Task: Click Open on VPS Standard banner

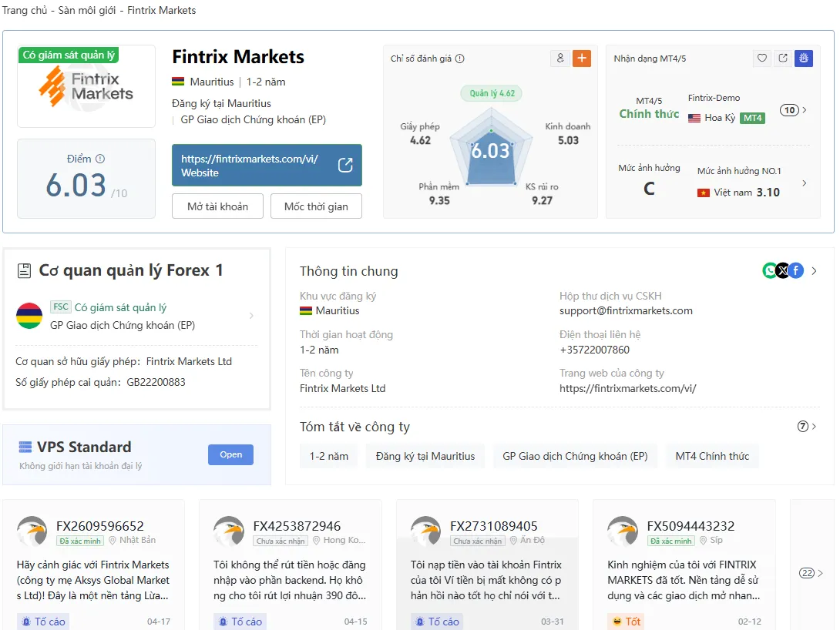Action: click(231, 454)
